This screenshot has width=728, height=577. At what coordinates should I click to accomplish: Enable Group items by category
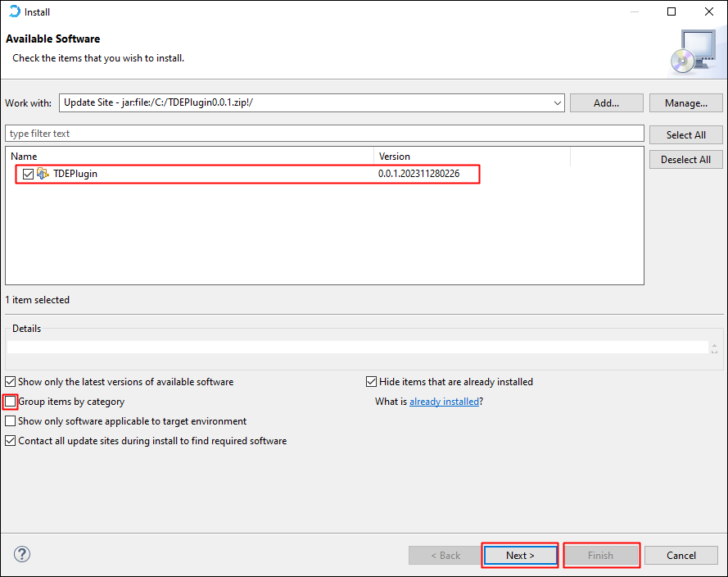tap(11, 402)
